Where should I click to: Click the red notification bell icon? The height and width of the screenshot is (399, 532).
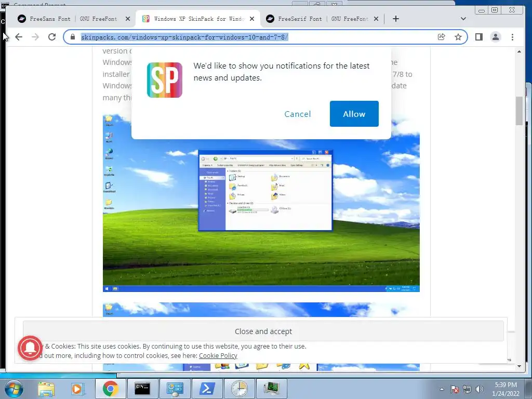pyautogui.click(x=30, y=348)
